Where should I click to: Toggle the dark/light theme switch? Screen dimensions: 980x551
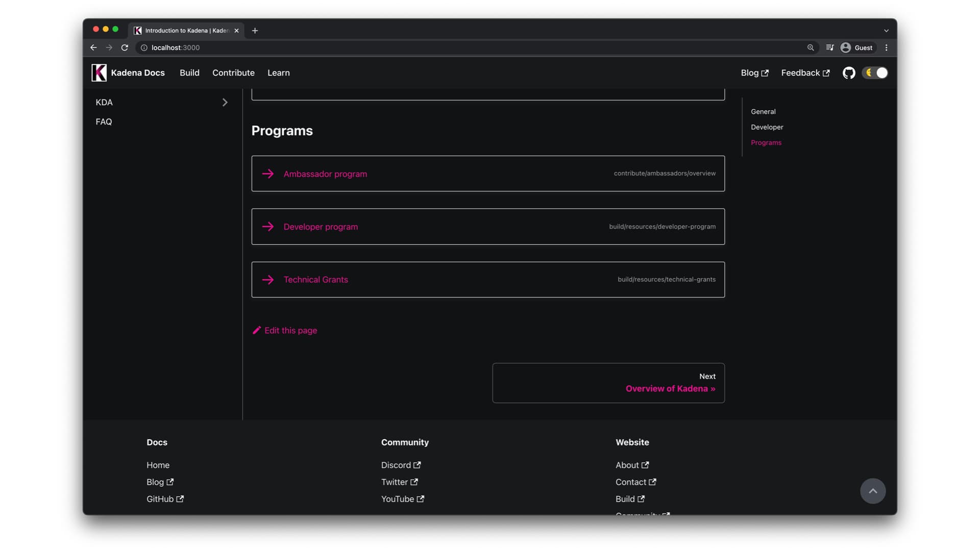(875, 73)
